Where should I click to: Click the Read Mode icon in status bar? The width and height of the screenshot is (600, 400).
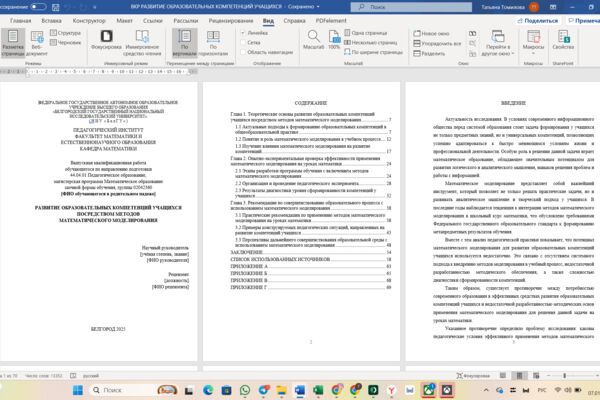(x=503, y=376)
